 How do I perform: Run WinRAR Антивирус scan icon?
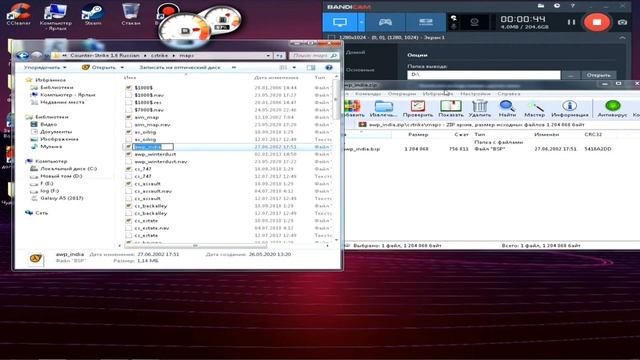[x=612, y=109]
